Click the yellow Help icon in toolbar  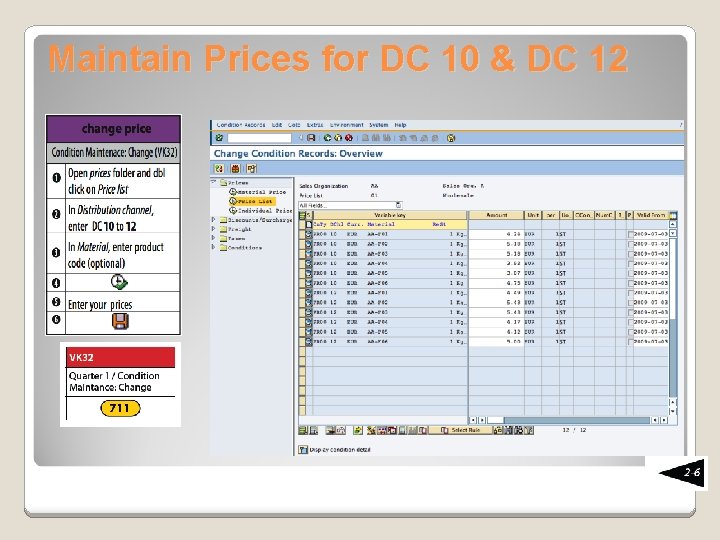451,138
